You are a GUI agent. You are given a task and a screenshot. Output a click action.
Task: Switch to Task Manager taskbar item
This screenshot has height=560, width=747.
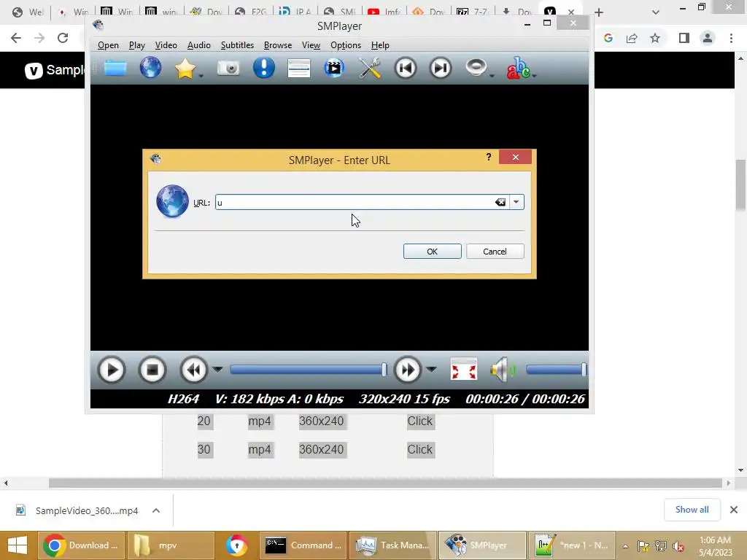pyautogui.click(x=392, y=545)
